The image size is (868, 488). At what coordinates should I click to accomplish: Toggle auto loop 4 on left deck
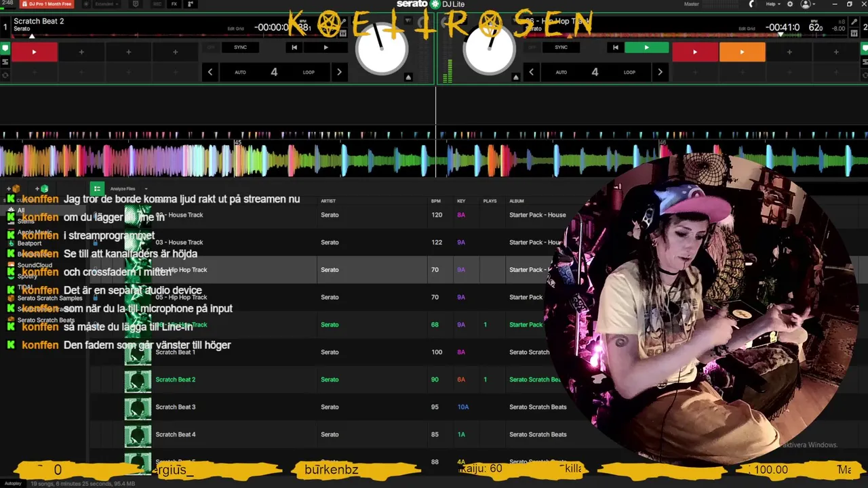(x=274, y=72)
